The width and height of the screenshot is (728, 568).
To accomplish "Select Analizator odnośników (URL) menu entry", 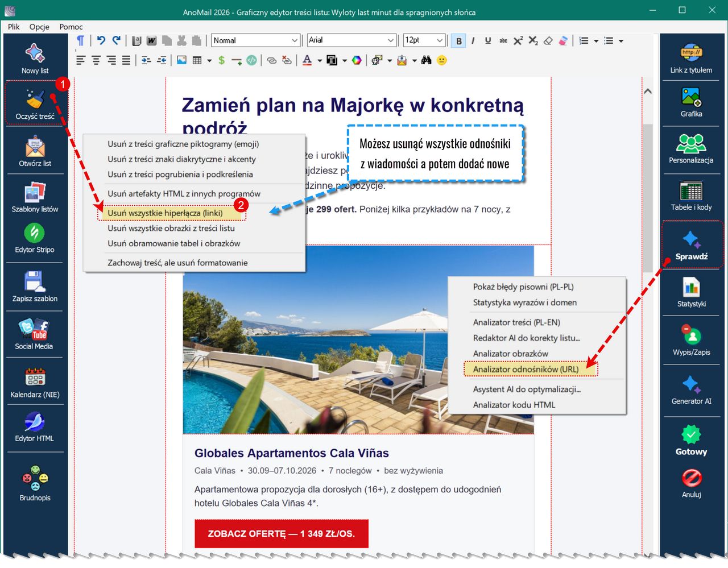I will pos(526,369).
